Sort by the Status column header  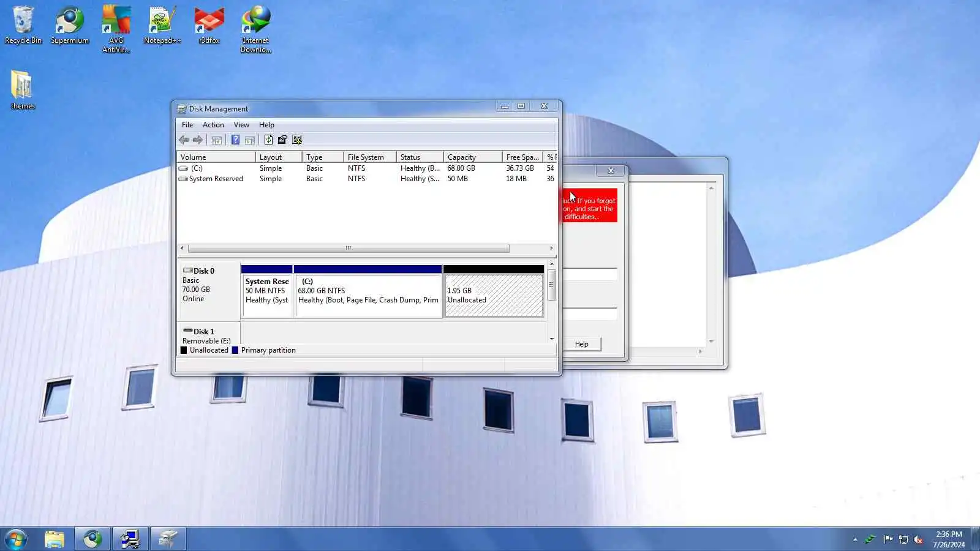pos(420,157)
